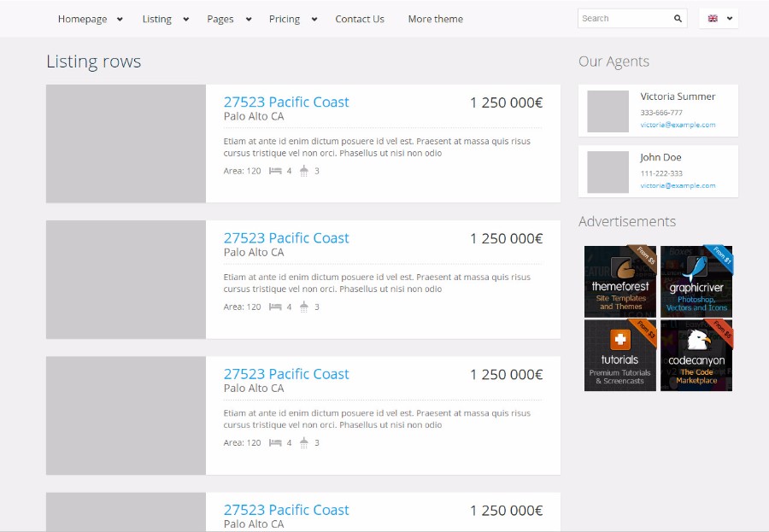Open the More theme menu item
Viewport: 769px width, 532px height.
(x=435, y=19)
